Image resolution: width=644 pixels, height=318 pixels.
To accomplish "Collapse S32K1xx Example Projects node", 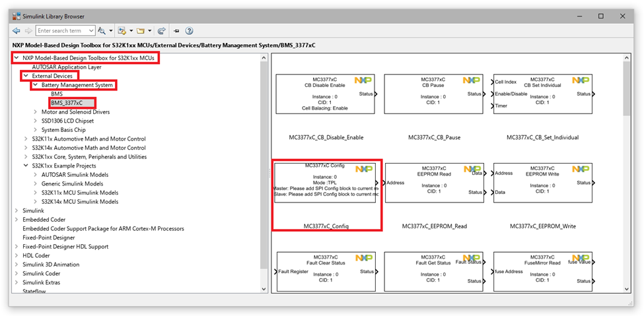I will [26, 166].
